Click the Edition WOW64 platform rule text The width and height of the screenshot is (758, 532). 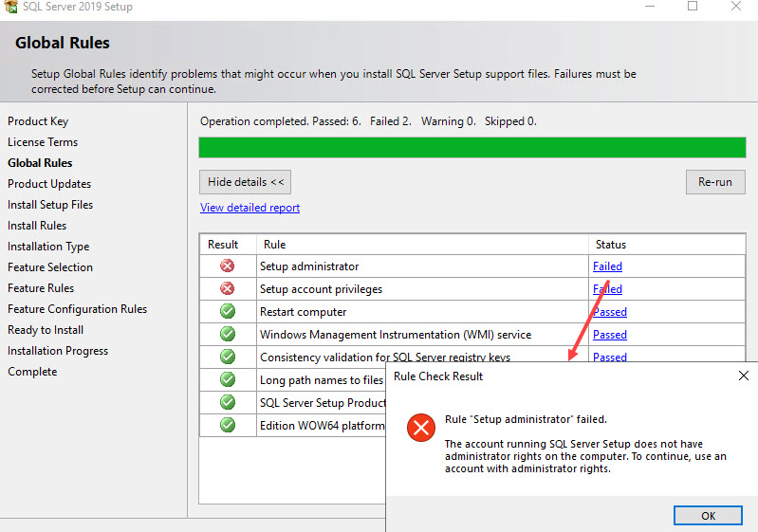[323, 426]
